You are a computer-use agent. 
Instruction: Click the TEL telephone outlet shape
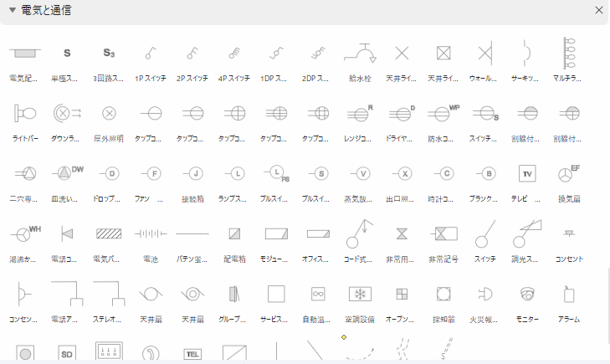pyautogui.click(x=192, y=353)
